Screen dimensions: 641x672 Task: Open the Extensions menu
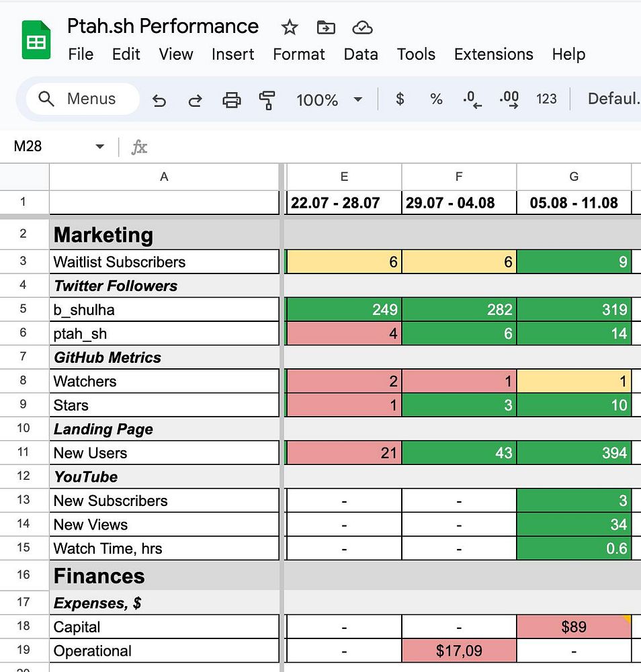click(x=493, y=54)
